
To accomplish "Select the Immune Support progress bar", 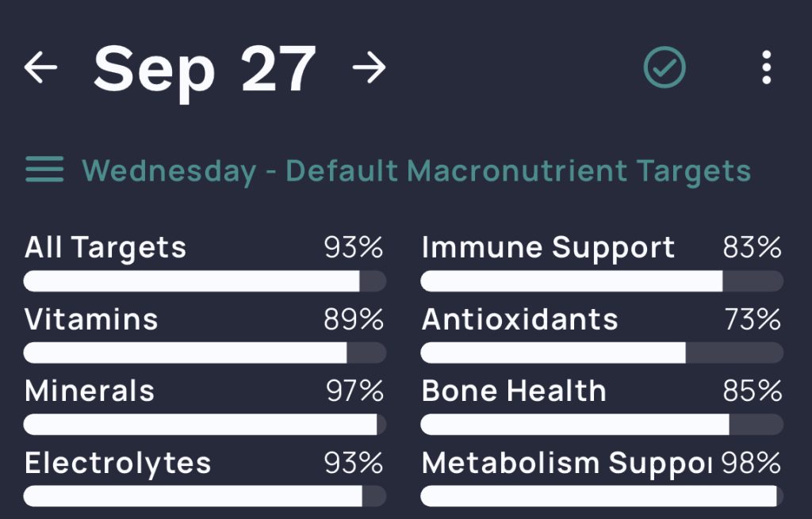I will [x=603, y=280].
